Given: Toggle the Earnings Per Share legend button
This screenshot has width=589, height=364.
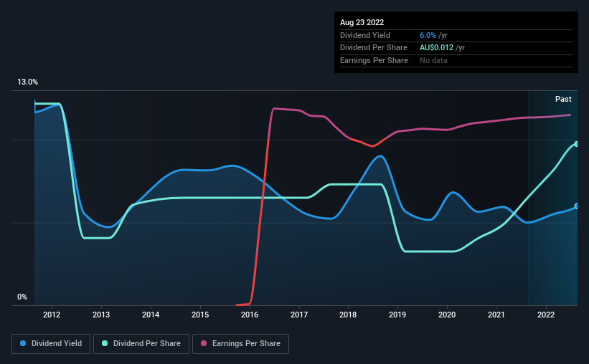Looking at the screenshot, I should 240,344.
